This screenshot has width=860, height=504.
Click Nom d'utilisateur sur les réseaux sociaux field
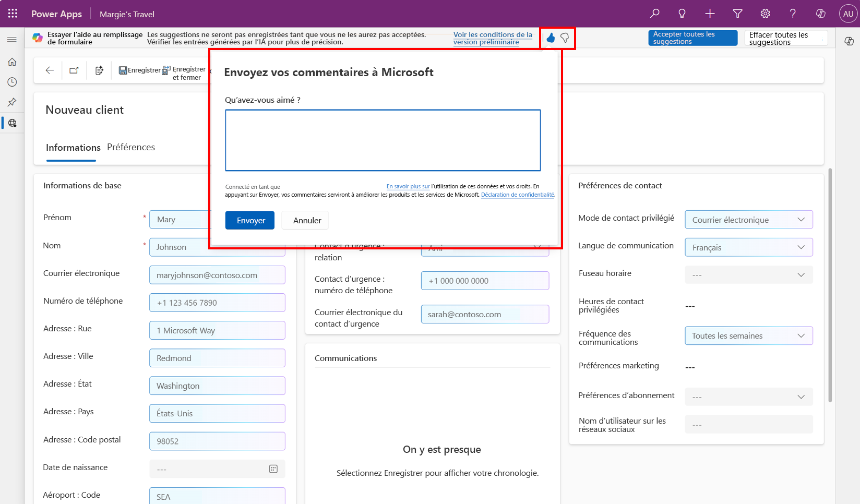tap(748, 424)
